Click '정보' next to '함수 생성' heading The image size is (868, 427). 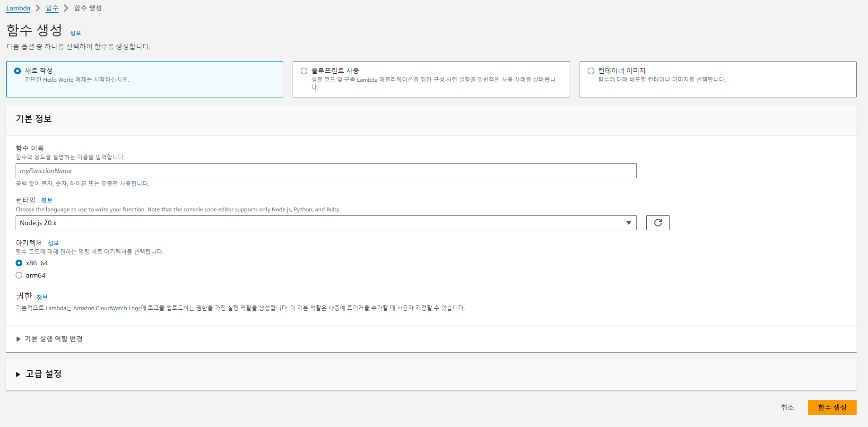pos(76,33)
